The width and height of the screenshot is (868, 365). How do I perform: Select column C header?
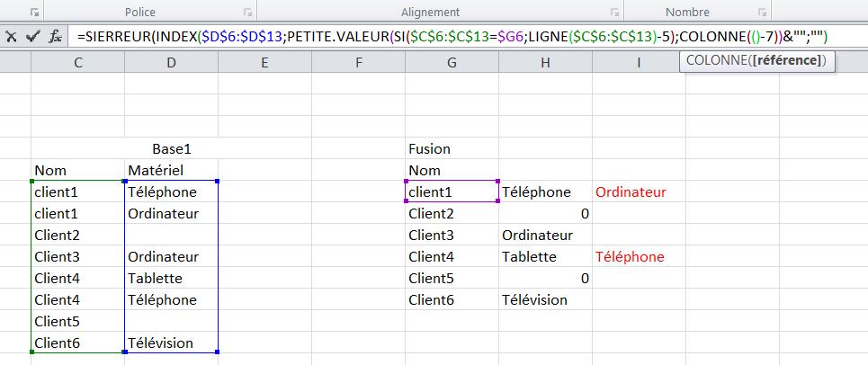[x=78, y=62]
